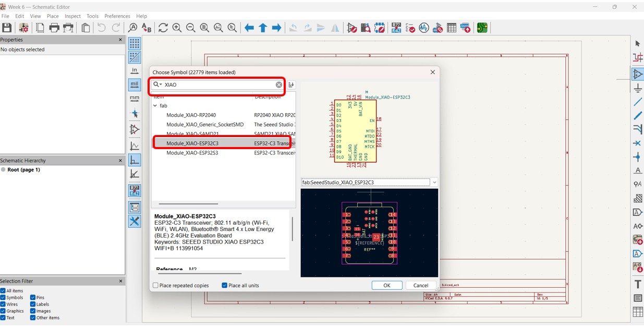This screenshot has width=644, height=330.
Task: Open Find and Replace icon
Action: pyautogui.click(x=147, y=28)
